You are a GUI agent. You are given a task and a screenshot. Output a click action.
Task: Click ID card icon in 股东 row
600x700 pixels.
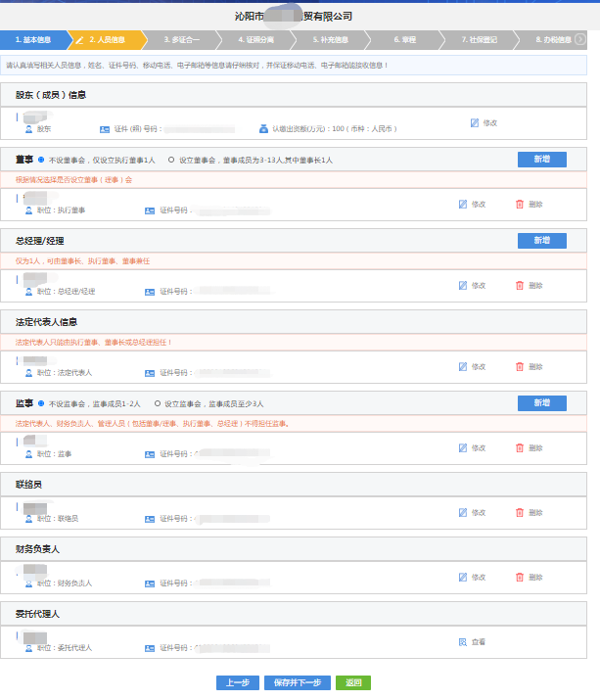click(105, 129)
